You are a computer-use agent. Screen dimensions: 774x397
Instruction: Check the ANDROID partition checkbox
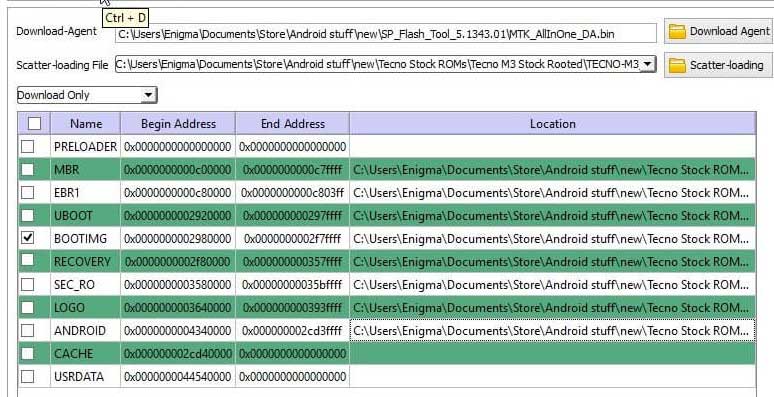pyautogui.click(x=28, y=331)
